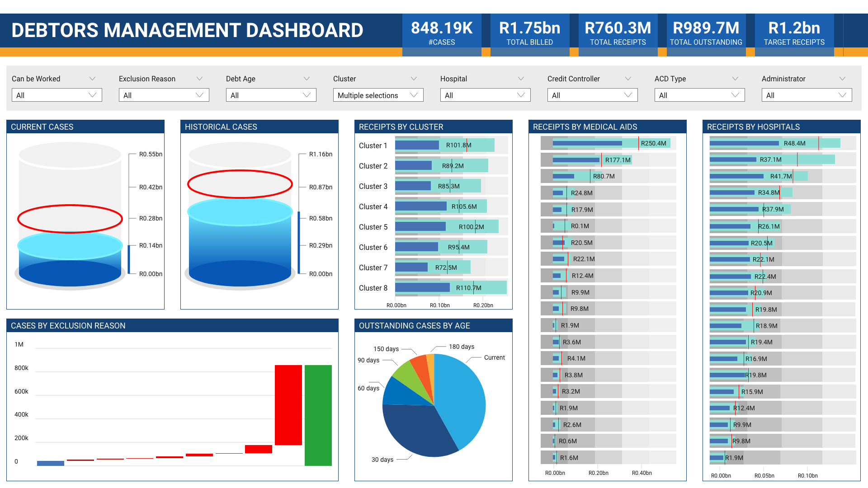
Task: Expand the Exclusion Reason filter dropdown
Action: click(x=164, y=95)
